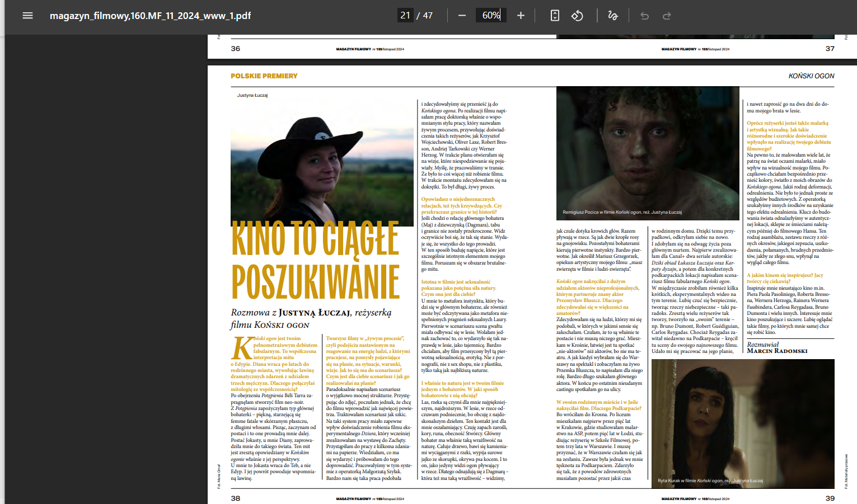Undo the last annotation

click(644, 16)
